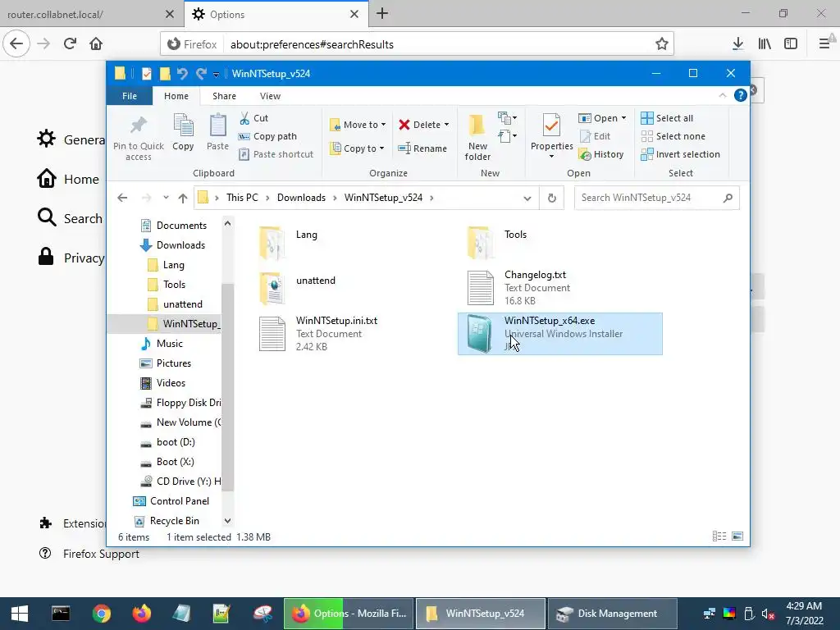The height and width of the screenshot is (630, 840).
Task: Click Rename in Organize group
Action: pos(422,148)
